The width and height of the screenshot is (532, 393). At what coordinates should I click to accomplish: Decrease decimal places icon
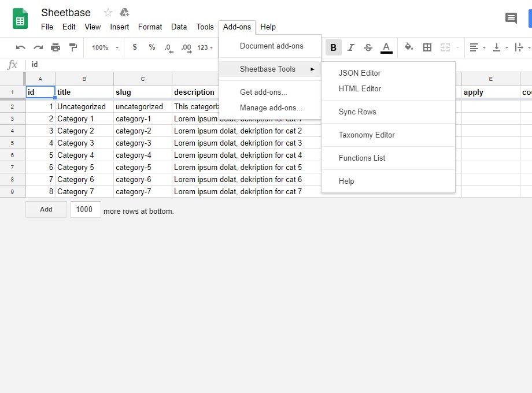pyautogui.click(x=169, y=48)
